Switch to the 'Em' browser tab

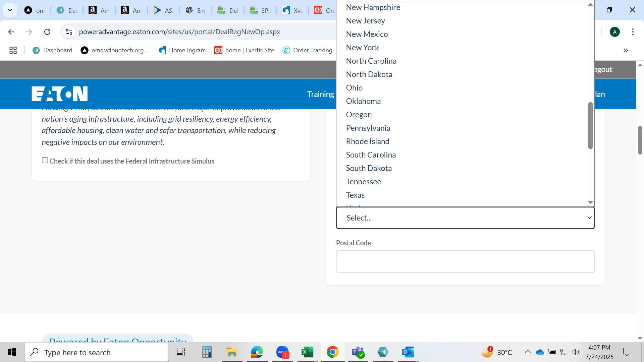196,10
